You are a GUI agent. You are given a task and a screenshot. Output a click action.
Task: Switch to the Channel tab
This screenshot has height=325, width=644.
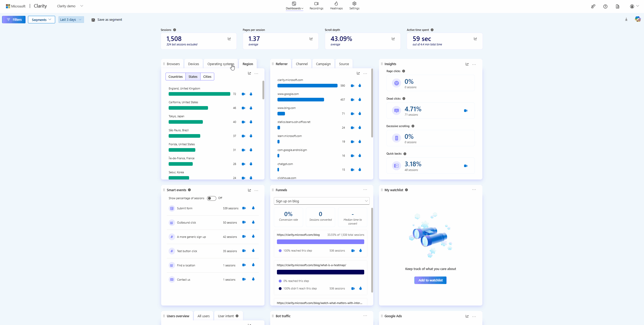pos(302,64)
